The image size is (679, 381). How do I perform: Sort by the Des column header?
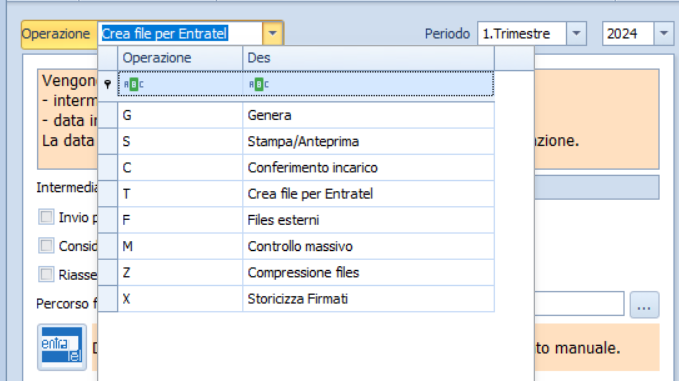368,58
